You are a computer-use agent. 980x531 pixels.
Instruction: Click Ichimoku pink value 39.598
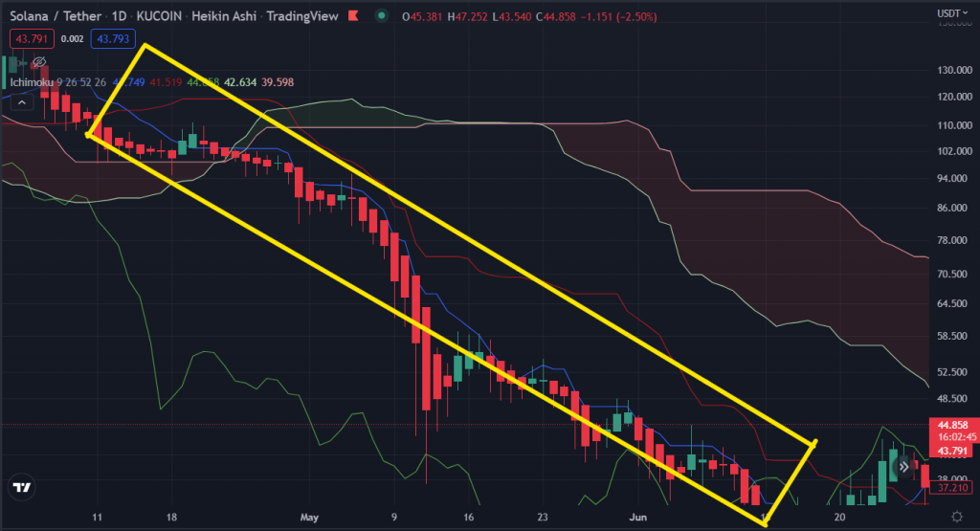(x=278, y=82)
